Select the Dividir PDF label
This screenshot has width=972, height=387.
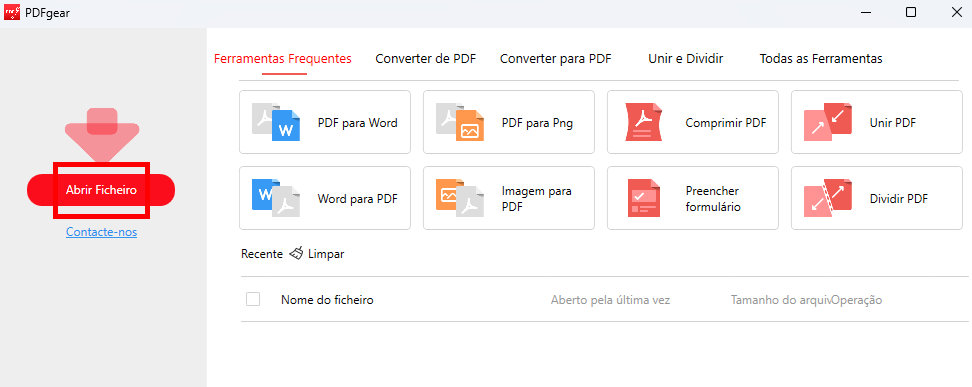[x=899, y=198]
